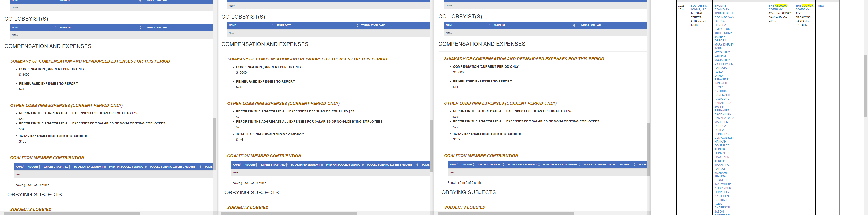Open the ROBIN BROWN lobbyist link
This screenshot has width=868, height=215.
[x=724, y=17]
